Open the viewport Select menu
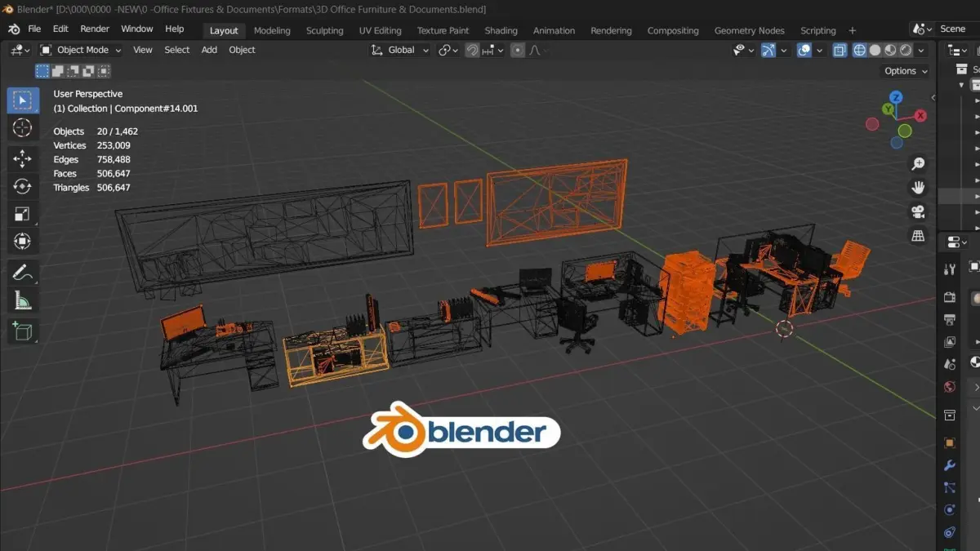 177,50
